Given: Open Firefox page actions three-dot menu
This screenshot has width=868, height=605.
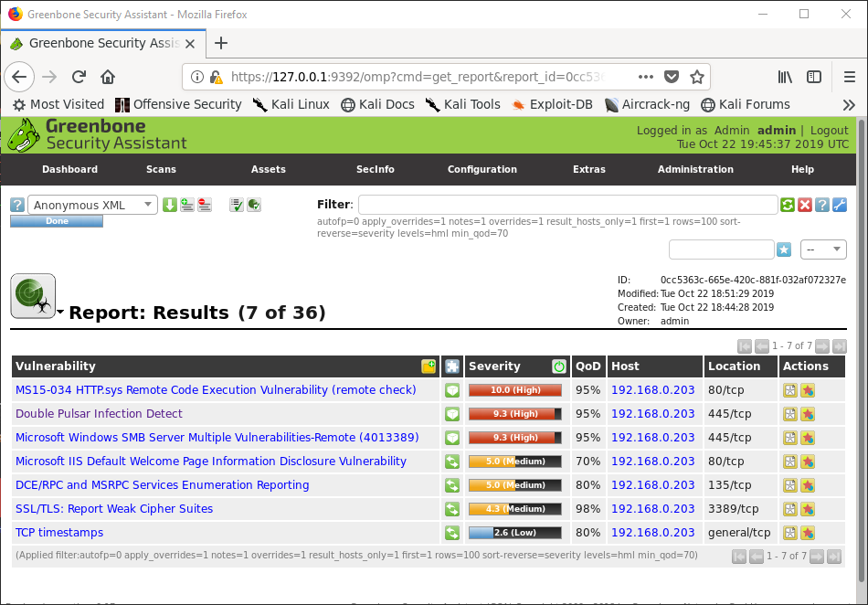Looking at the screenshot, I should click(646, 77).
